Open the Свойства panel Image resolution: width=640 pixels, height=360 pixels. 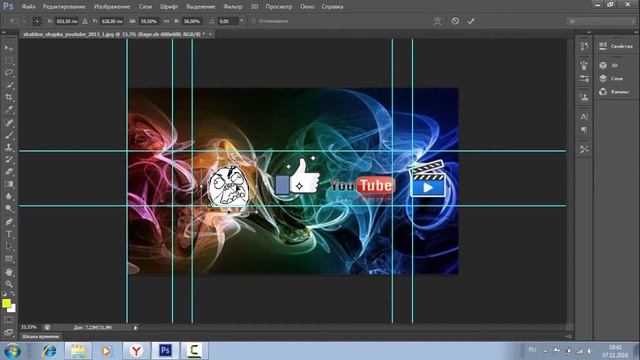point(616,46)
